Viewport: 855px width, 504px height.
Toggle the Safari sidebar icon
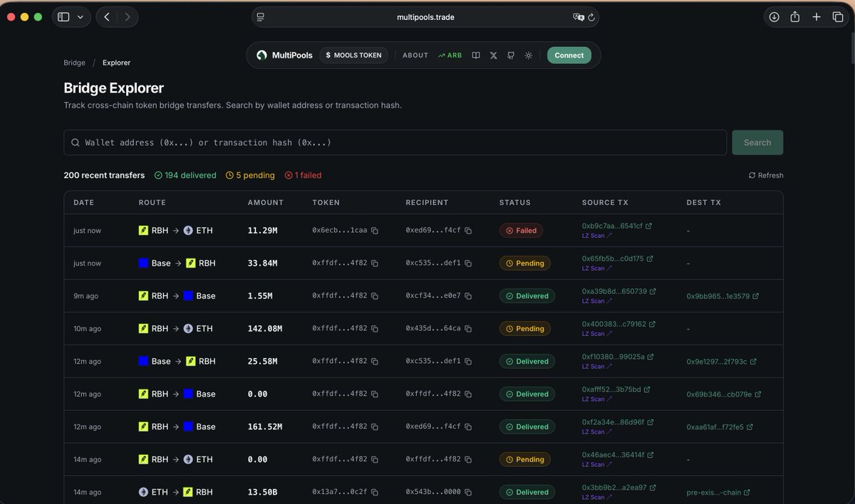point(63,17)
